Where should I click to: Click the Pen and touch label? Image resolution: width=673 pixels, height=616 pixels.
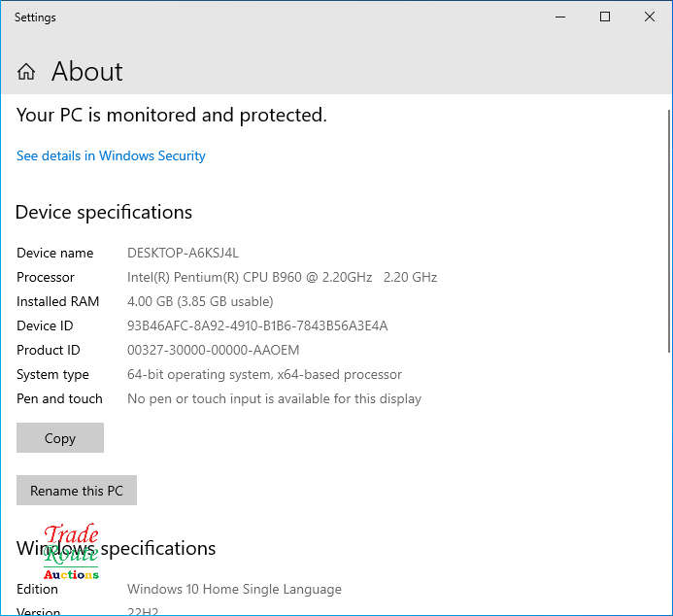(x=59, y=398)
